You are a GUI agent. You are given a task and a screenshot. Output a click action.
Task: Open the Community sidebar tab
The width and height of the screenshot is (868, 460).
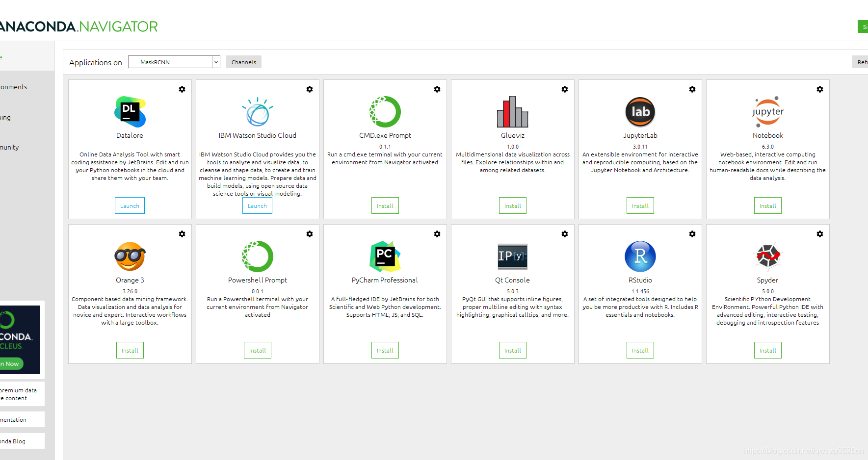[x=27, y=147]
